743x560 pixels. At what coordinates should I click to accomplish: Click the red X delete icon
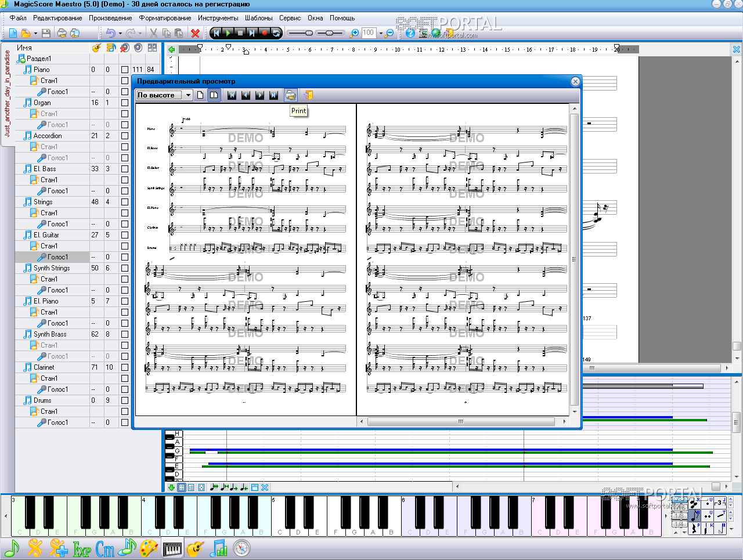coord(196,34)
